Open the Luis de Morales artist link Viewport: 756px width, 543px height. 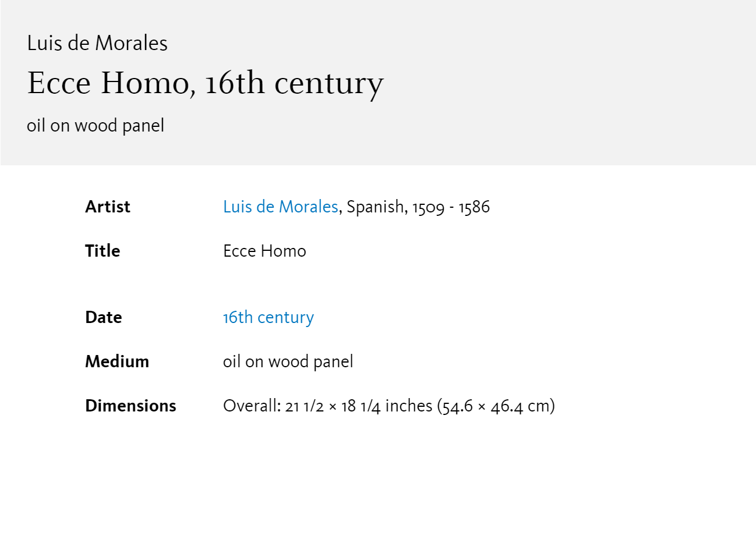(x=280, y=207)
